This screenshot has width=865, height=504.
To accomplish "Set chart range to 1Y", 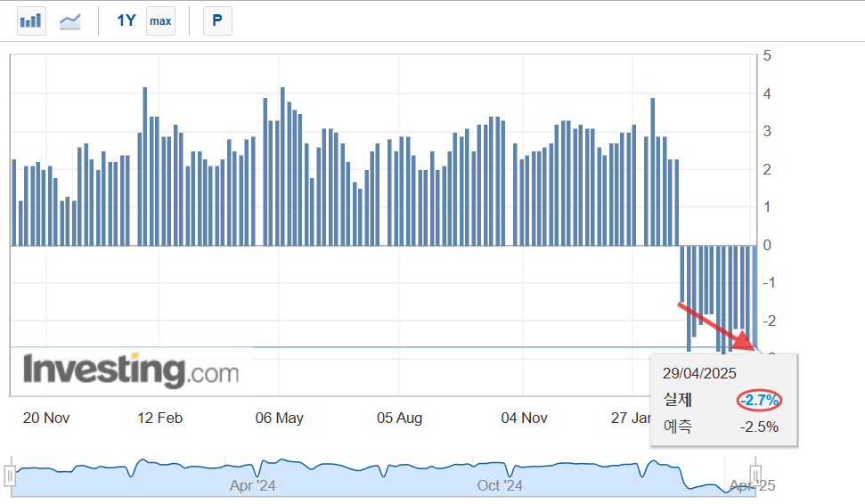I will (126, 20).
